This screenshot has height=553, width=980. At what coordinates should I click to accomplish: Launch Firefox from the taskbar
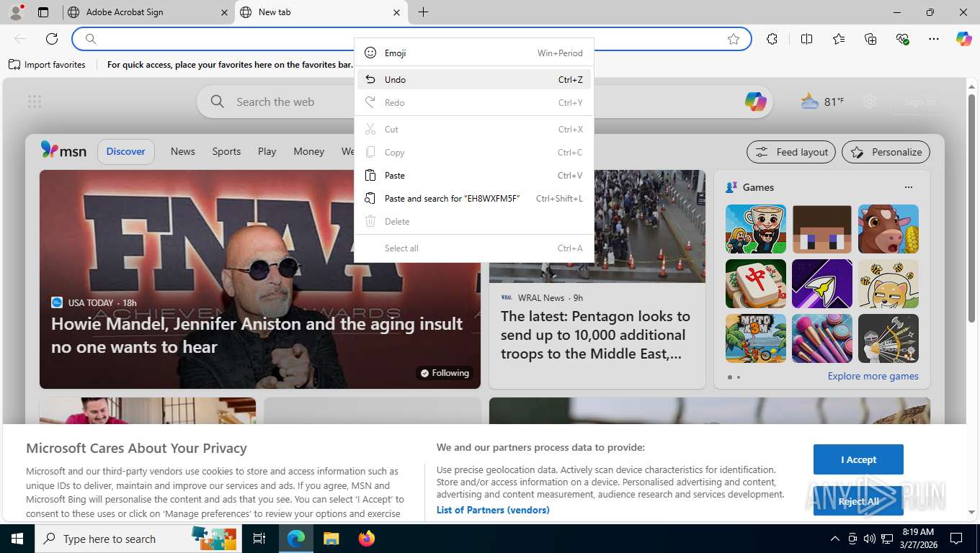click(367, 539)
